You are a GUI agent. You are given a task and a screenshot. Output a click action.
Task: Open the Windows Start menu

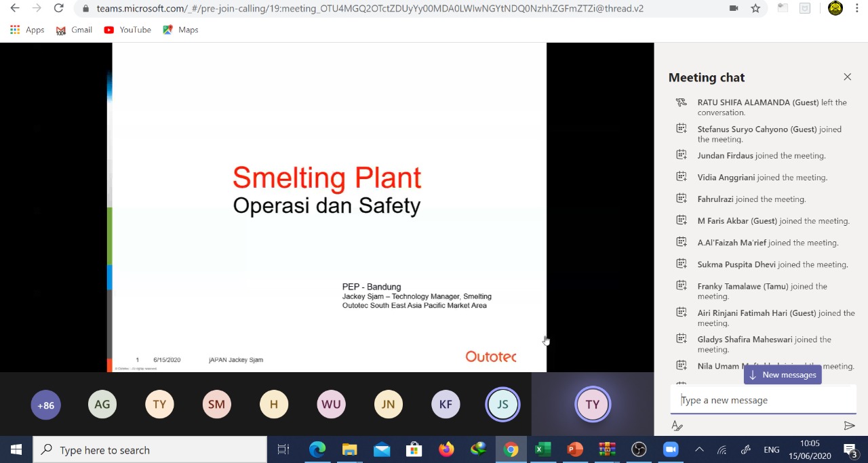coord(16,449)
